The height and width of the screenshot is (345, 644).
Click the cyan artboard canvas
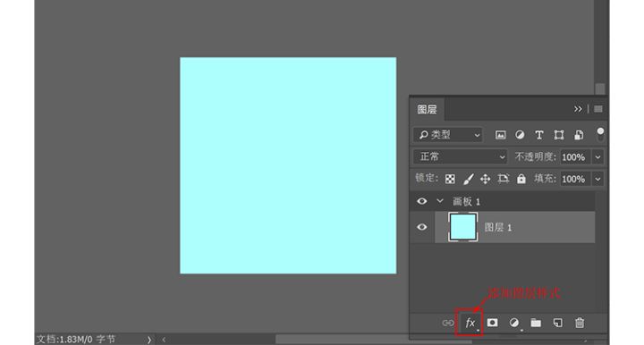(x=288, y=165)
